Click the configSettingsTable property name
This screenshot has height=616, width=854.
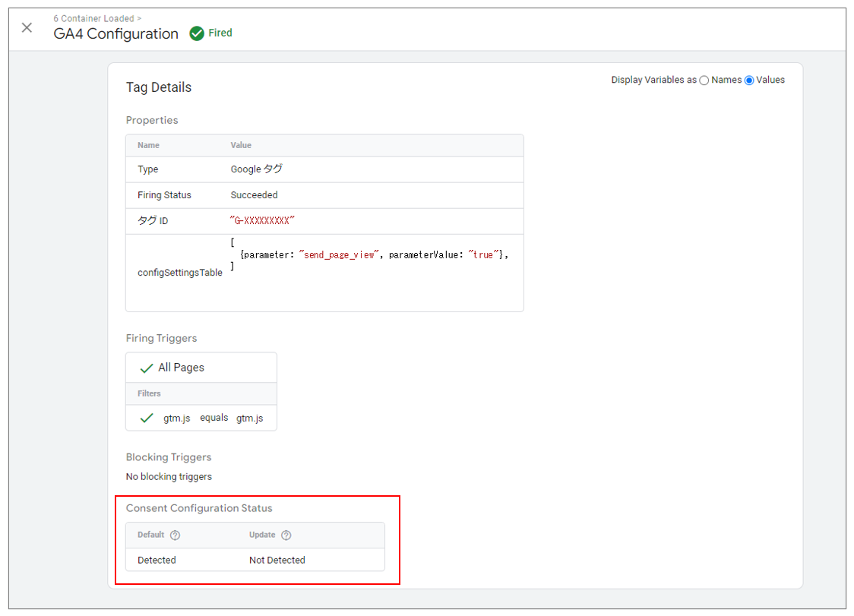pos(180,273)
